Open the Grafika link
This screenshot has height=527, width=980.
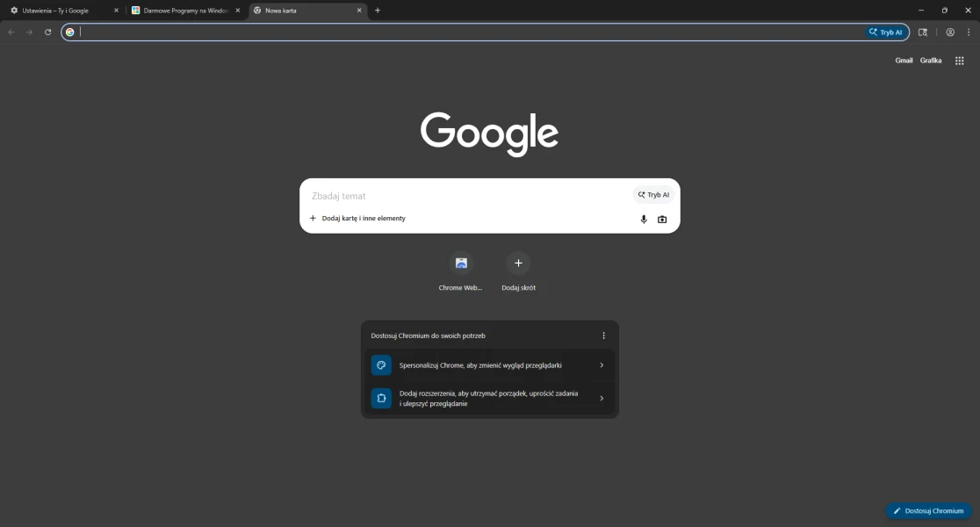(931, 61)
